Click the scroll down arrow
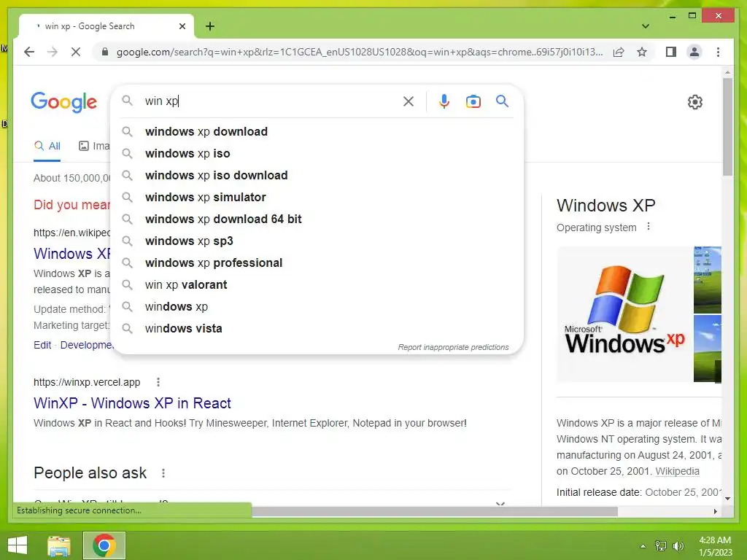The width and height of the screenshot is (747, 560). tap(727, 499)
